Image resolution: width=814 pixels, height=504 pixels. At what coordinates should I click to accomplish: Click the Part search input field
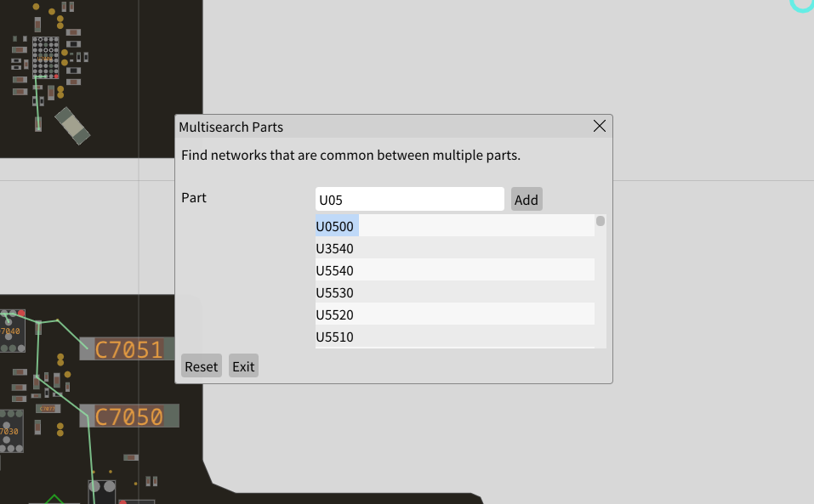click(x=409, y=200)
